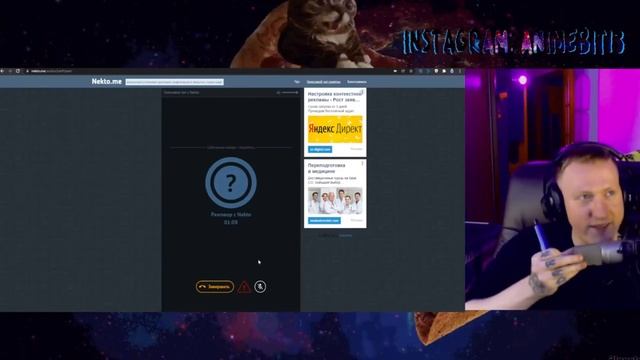Report the caller with the red warning triangle
This screenshot has height=360, width=640.
[x=244, y=287]
